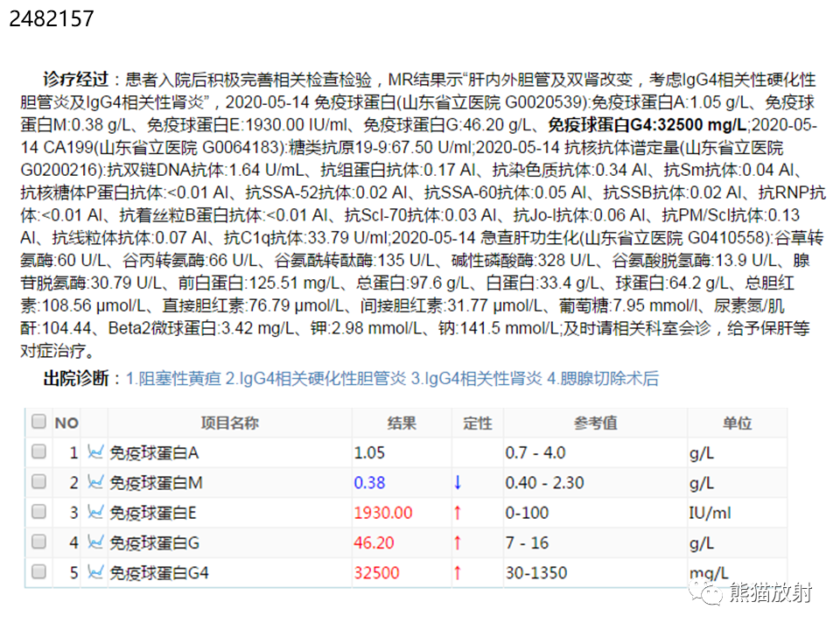
Task: Click the result value 1.05
Action: point(369,452)
